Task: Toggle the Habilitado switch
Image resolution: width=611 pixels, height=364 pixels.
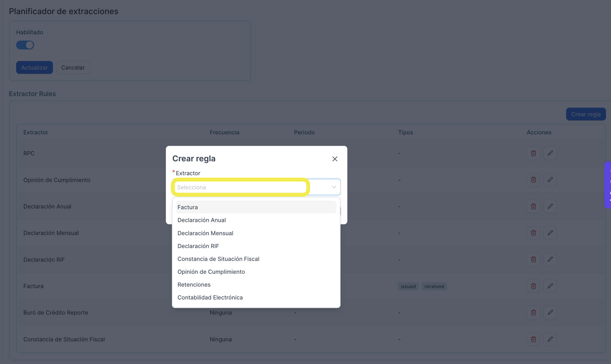Action: [x=25, y=45]
